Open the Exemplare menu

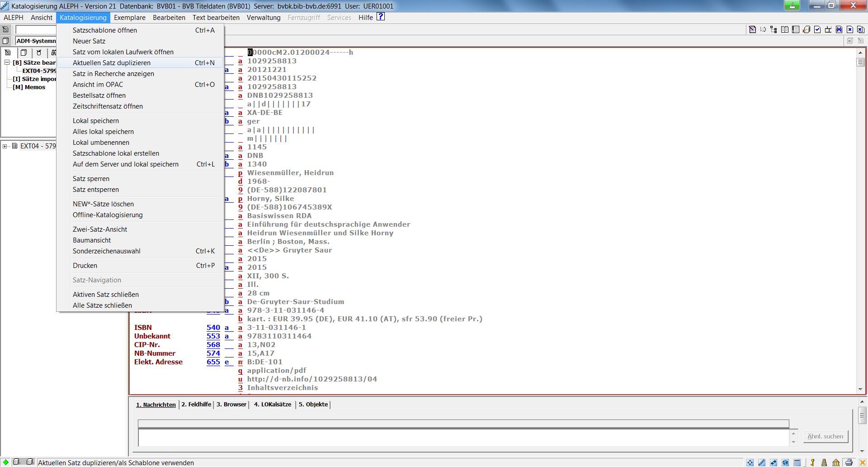(x=129, y=18)
